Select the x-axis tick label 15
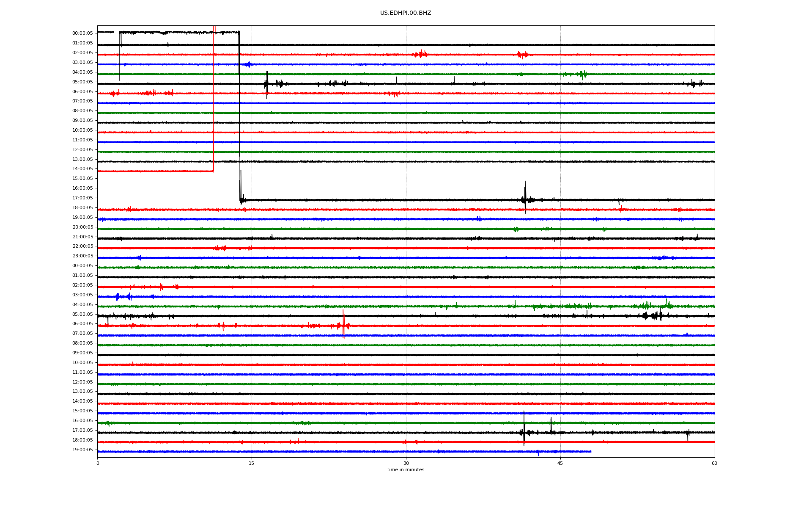Viewport: 812px width, 508px height. [252, 463]
